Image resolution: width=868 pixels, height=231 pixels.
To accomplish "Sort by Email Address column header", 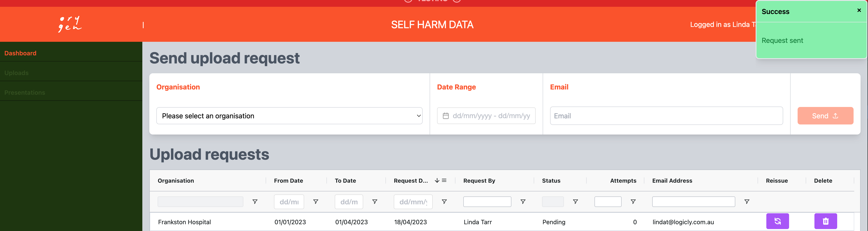I will pos(672,181).
